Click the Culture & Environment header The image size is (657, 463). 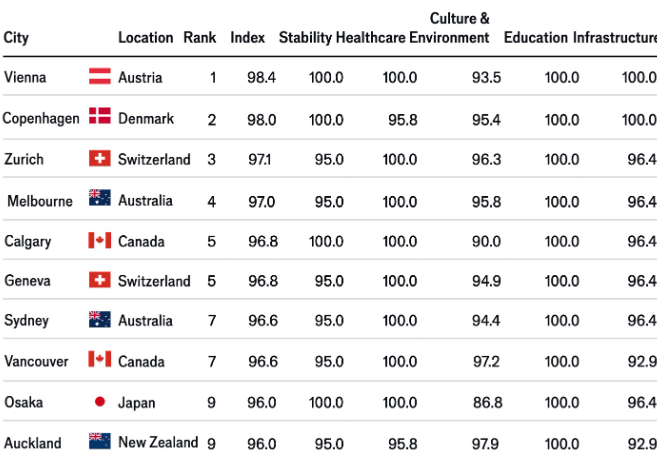pos(450,28)
